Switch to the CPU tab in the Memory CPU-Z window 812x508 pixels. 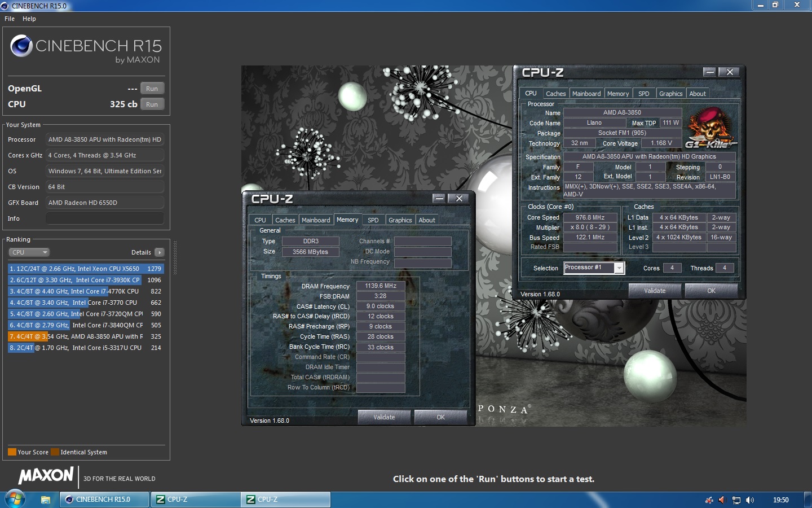coord(260,220)
